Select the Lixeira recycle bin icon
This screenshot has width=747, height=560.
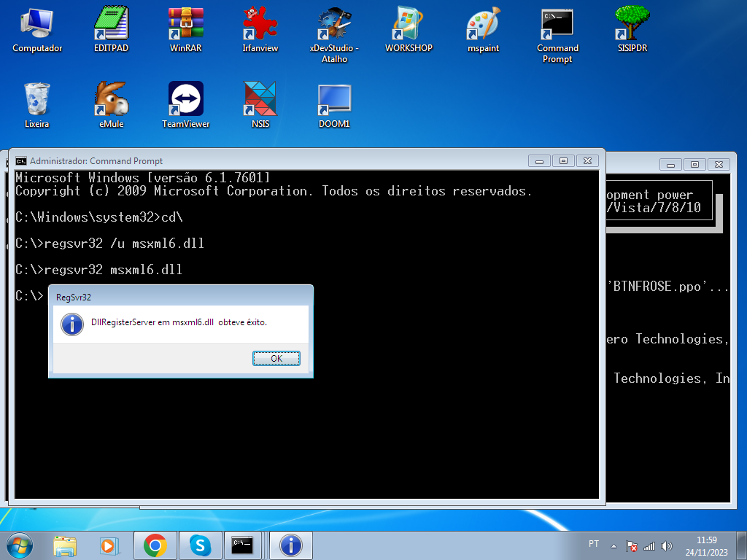click(x=37, y=105)
